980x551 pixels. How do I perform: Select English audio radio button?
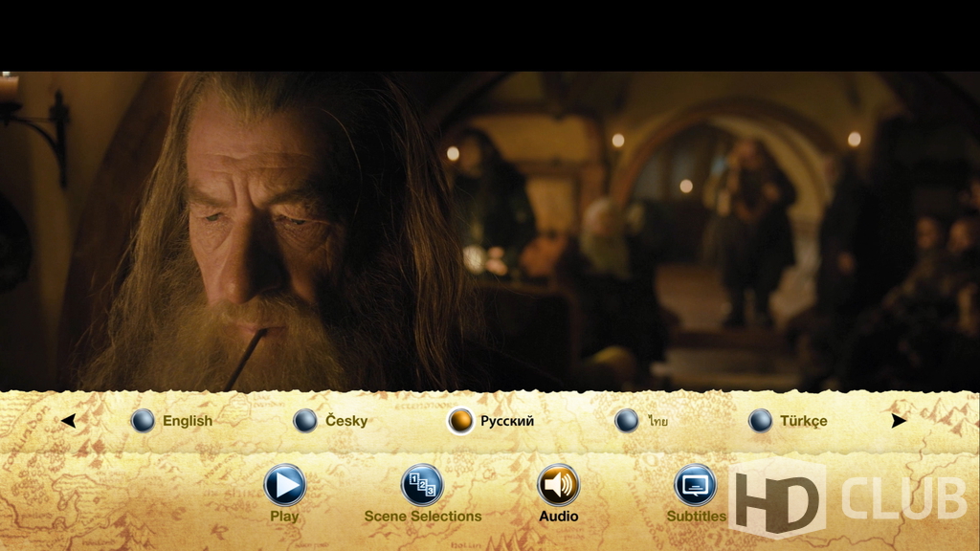[143, 421]
